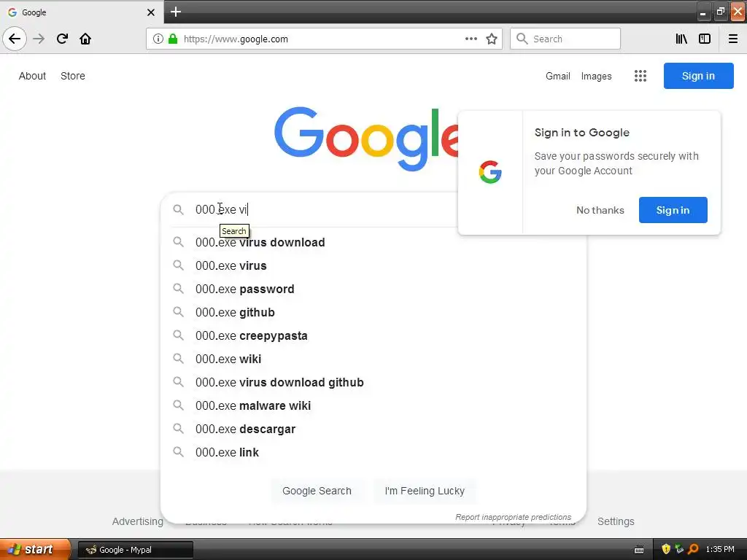The image size is (747, 560).
Task: Select suggestion "000.exe virus"
Action: tap(373, 265)
